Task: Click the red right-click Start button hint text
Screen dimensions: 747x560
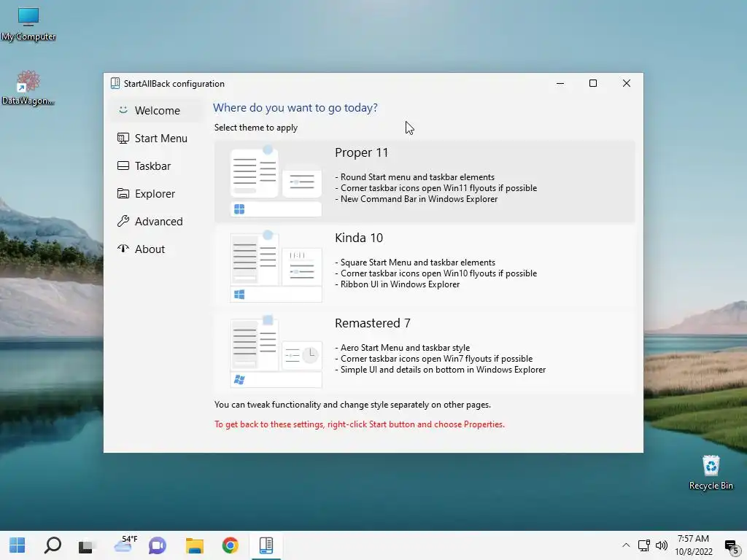Action: 359,424
